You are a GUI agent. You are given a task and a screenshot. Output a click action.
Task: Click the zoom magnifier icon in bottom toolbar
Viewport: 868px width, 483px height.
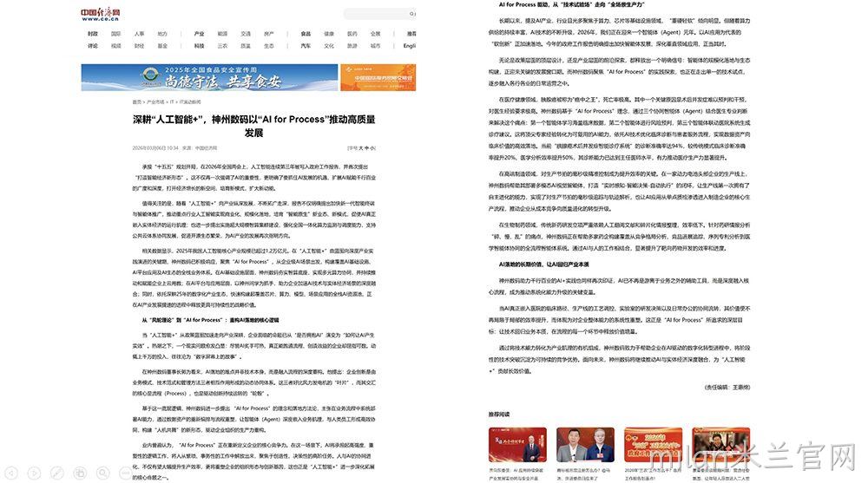(x=103, y=473)
